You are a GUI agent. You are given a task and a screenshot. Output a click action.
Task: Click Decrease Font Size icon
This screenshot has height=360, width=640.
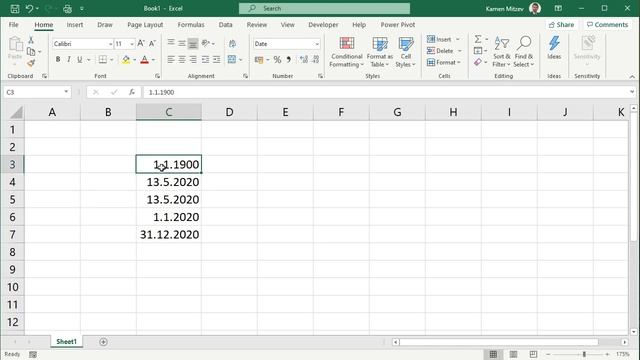(x=152, y=43)
